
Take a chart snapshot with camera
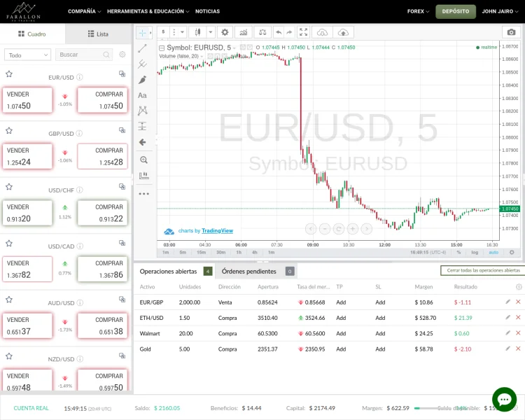point(511,32)
